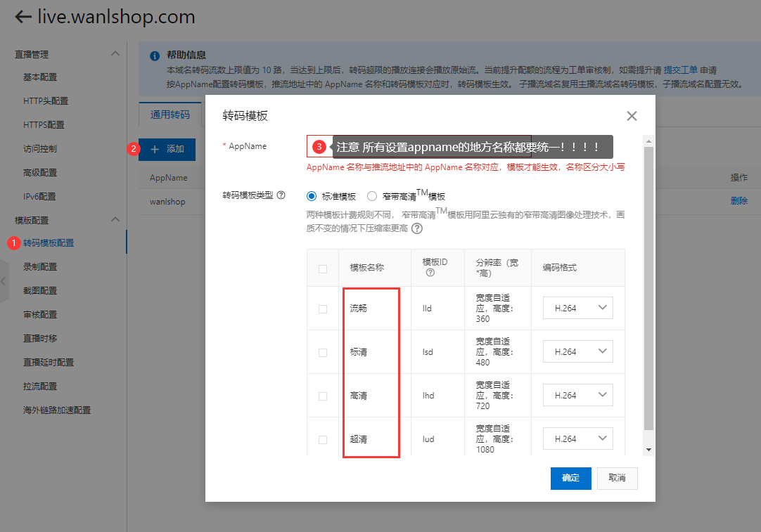Image resolution: width=761 pixels, height=532 pixels.
Task: Click the dialog scrollbar down arrow
Action: [x=649, y=450]
